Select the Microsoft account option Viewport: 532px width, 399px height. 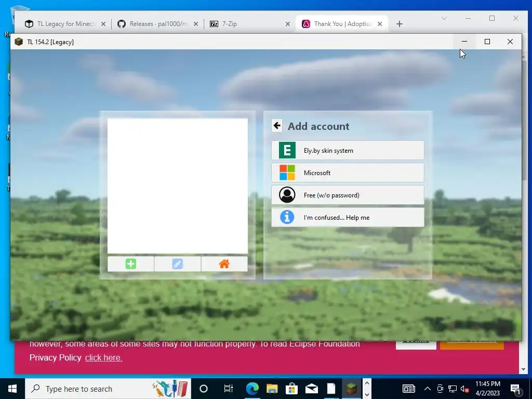coord(348,172)
